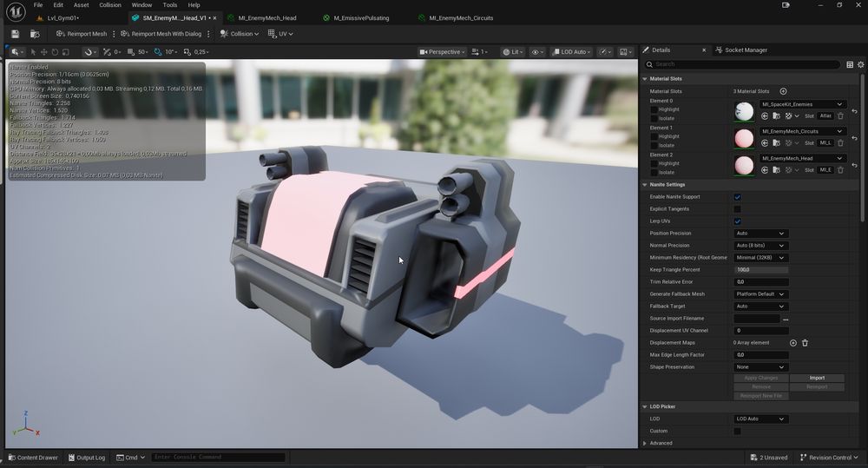The width and height of the screenshot is (868, 468).
Task: Click the Element 1 material thumbnail preview
Action: 744,138
